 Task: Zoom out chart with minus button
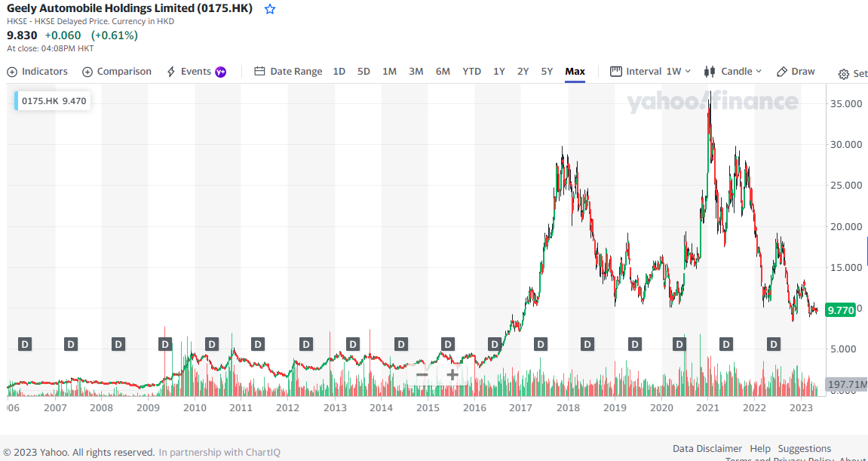pos(422,375)
